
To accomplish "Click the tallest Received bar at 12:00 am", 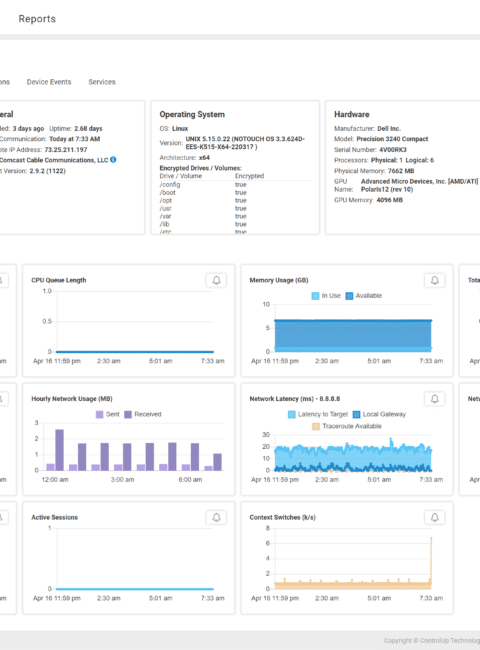I will tap(59, 450).
